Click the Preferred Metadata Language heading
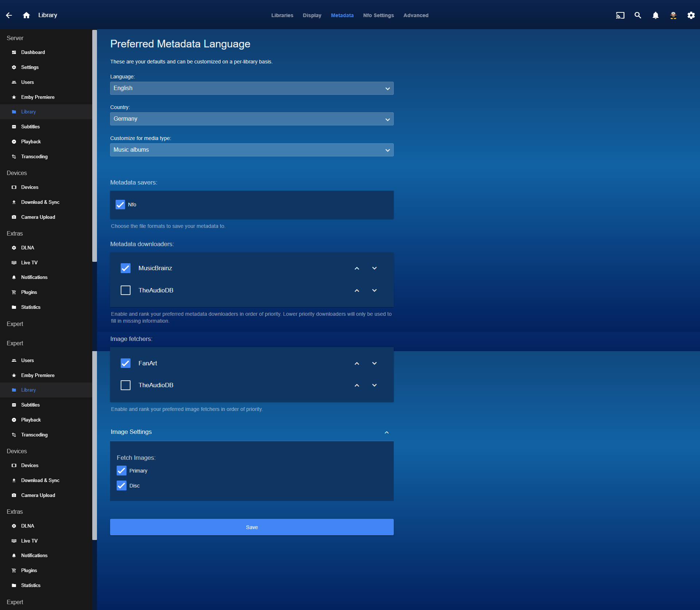 pos(180,44)
